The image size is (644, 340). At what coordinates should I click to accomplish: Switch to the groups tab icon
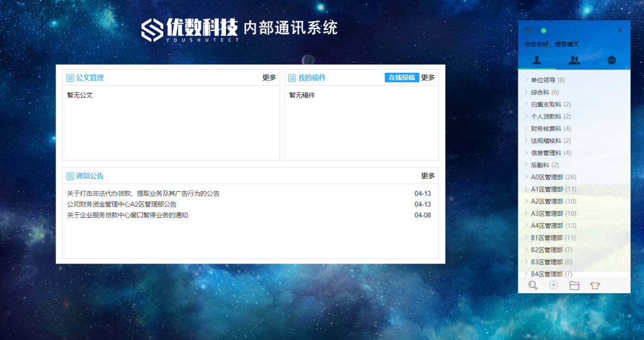click(x=574, y=60)
